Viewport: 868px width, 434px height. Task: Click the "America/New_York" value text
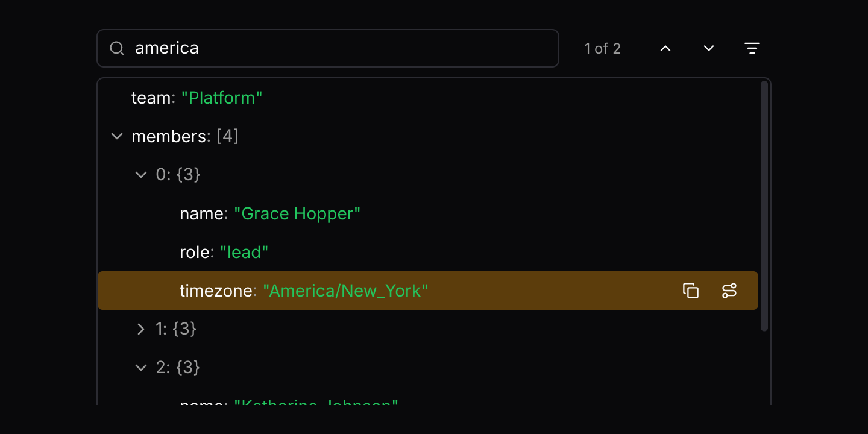[x=345, y=291]
